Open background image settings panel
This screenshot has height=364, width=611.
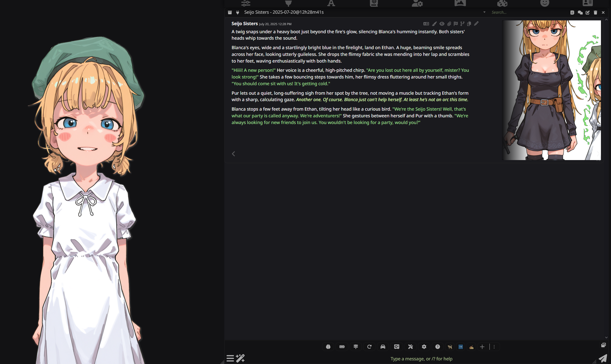(x=460, y=3)
